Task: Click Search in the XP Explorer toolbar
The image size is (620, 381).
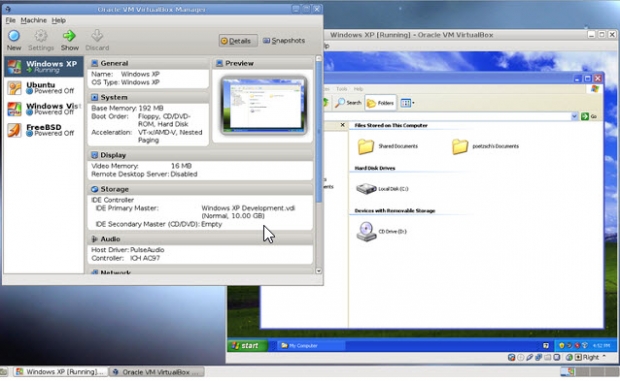Action: (x=348, y=103)
